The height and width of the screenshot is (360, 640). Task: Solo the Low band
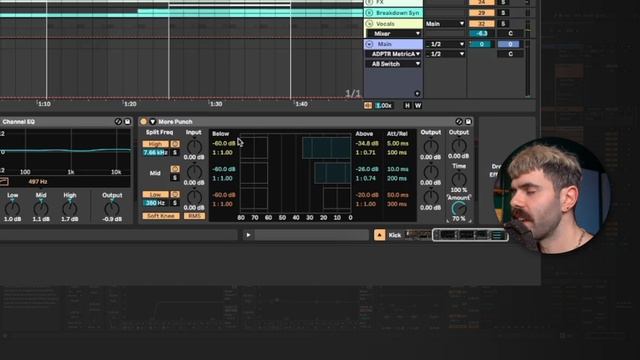tap(175, 203)
